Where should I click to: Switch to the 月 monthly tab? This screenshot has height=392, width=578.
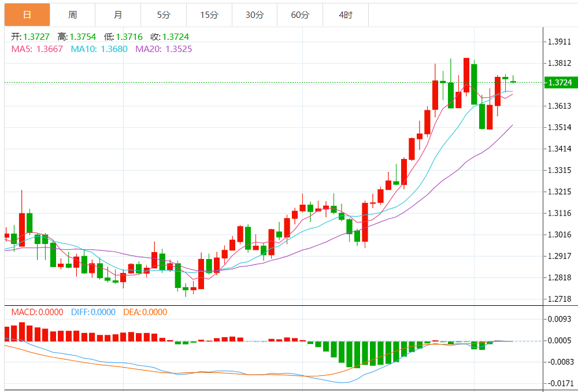(x=118, y=15)
